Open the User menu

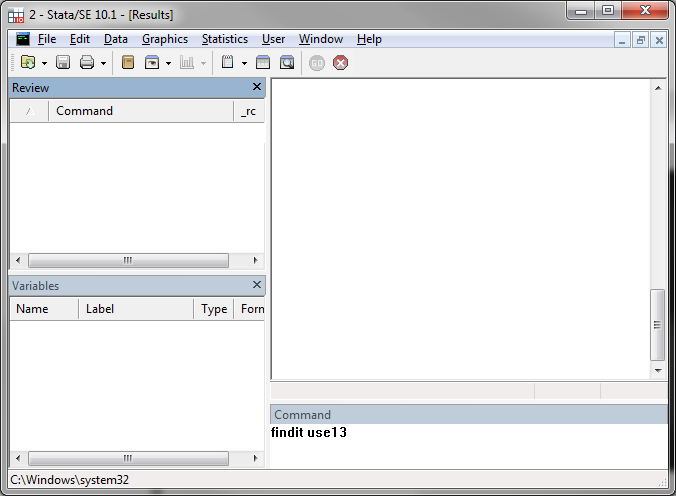point(273,39)
